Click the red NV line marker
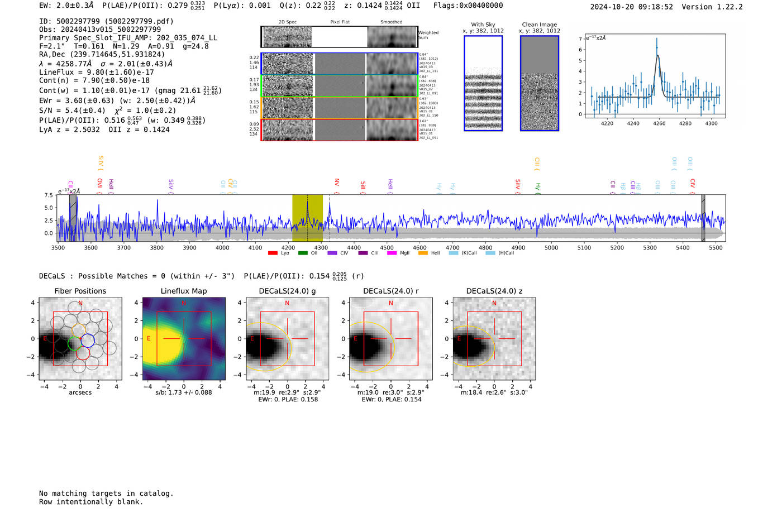 337,185
